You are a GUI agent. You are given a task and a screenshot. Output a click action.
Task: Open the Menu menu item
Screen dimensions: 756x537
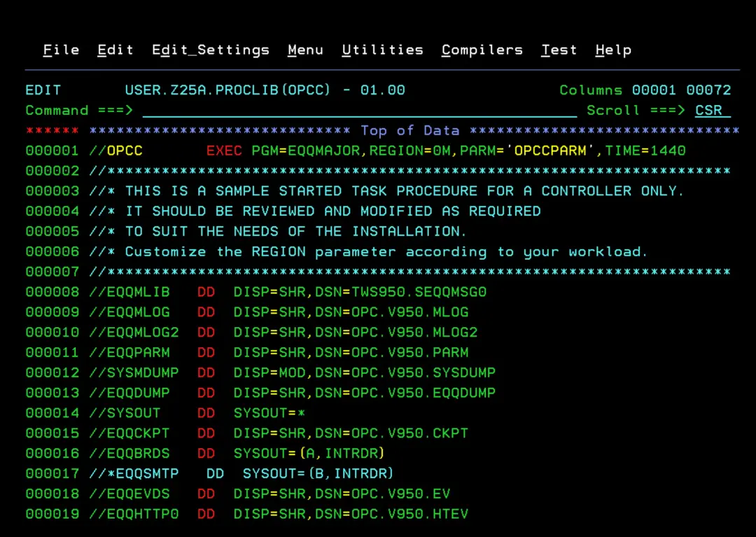pyautogui.click(x=305, y=50)
